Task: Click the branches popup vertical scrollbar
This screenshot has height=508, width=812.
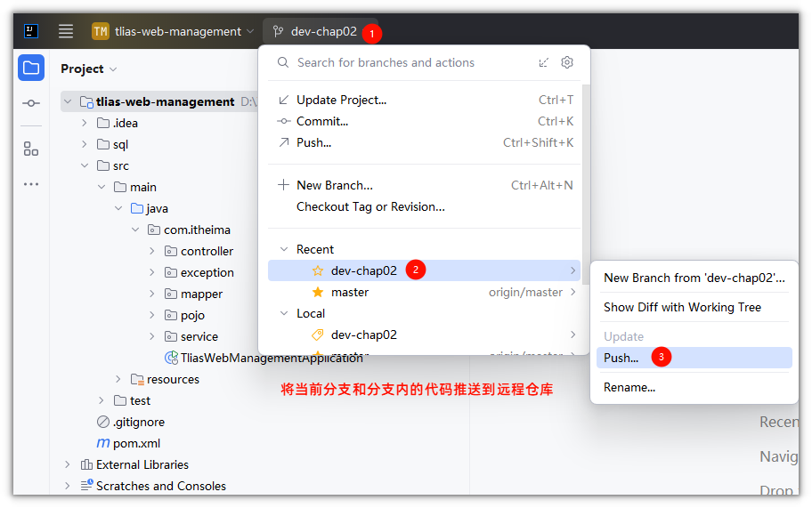Action: (586, 185)
